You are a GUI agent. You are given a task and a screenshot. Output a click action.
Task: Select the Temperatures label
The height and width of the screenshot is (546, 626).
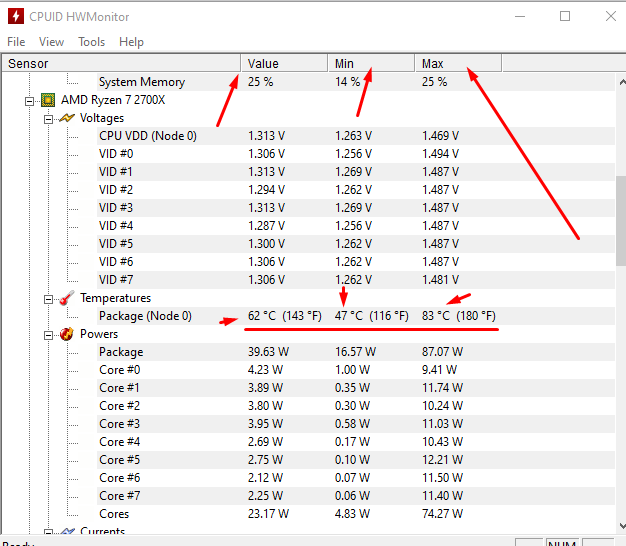pos(115,298)
